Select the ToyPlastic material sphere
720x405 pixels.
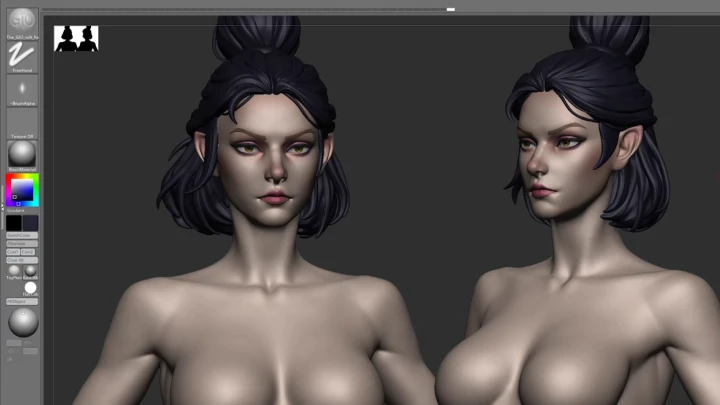14,271
